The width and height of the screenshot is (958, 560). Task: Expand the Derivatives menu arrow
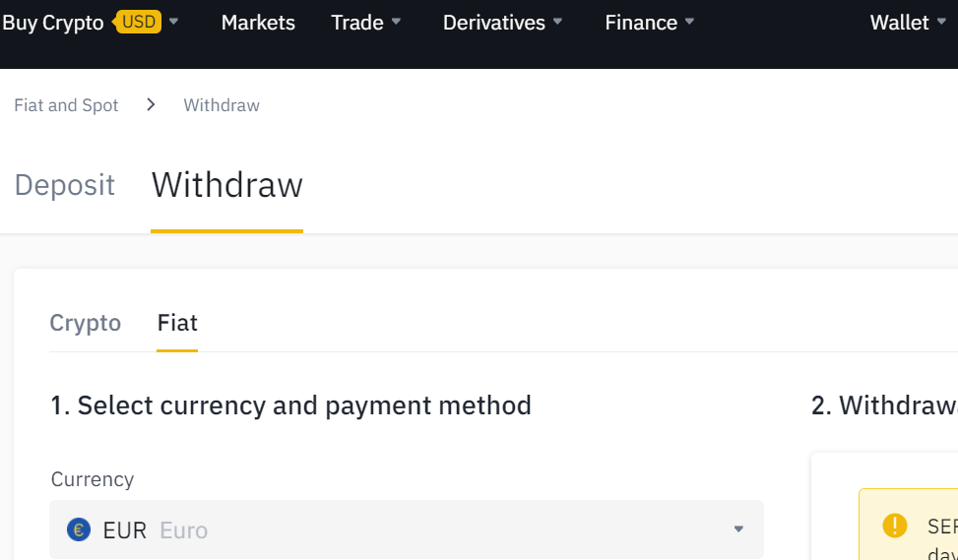point(557,22)
